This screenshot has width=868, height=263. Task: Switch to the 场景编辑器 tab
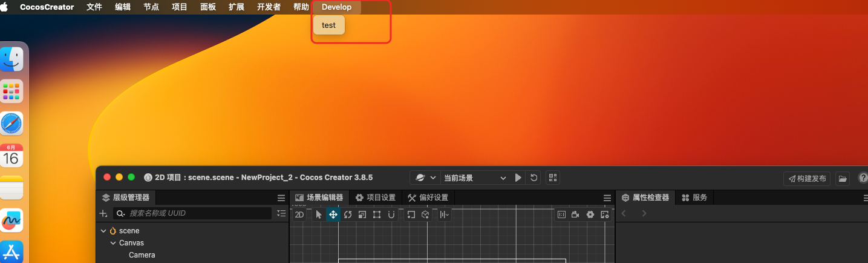pos(319,198)
